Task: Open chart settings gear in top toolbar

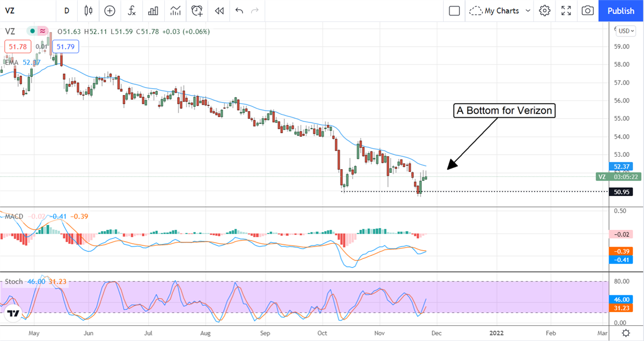Action: coord(545,11)
